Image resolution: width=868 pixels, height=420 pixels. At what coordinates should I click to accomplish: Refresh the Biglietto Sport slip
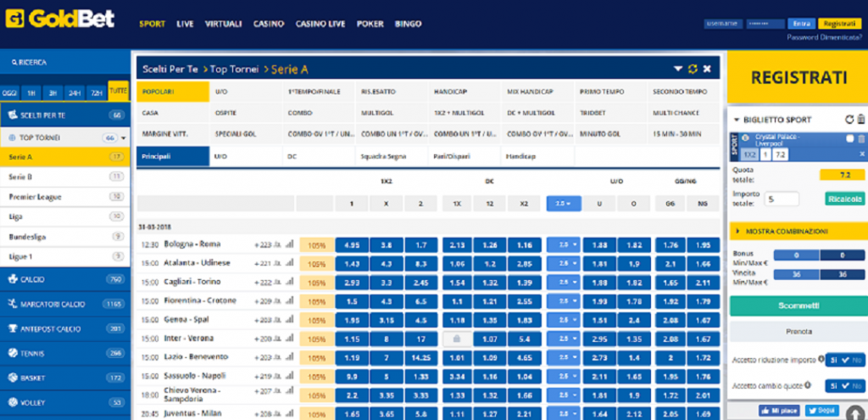tap(849, 119)
